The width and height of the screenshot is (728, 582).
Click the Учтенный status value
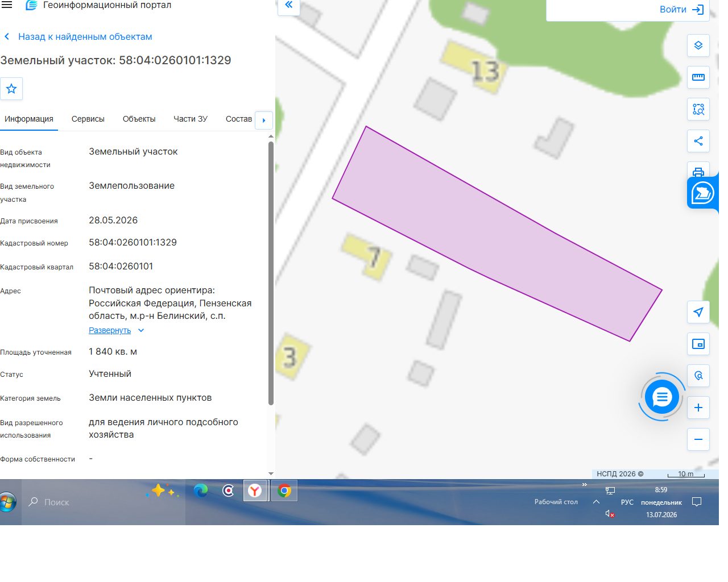click(x=110, y=374)
